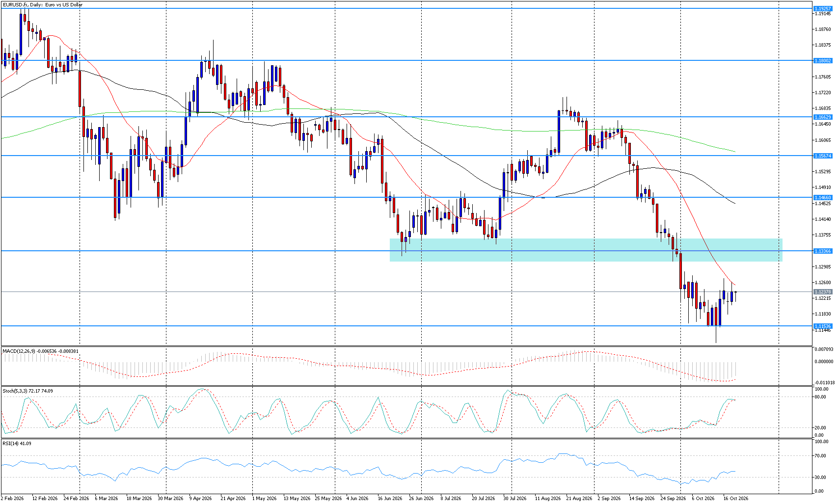The height and width of the screenshot is (504, 838).
Task: Click the Stochastic 80.00 scale label
Action: [x=821, y=397]
